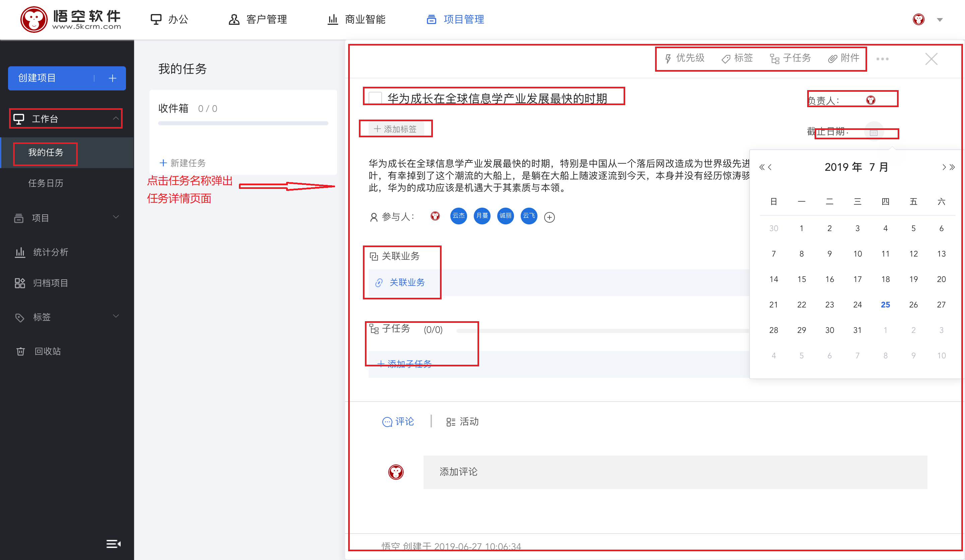The height and width of the screenshot is (560, 965).
Task: Click 2019 年 in calendar header
Action: [843, 167]
